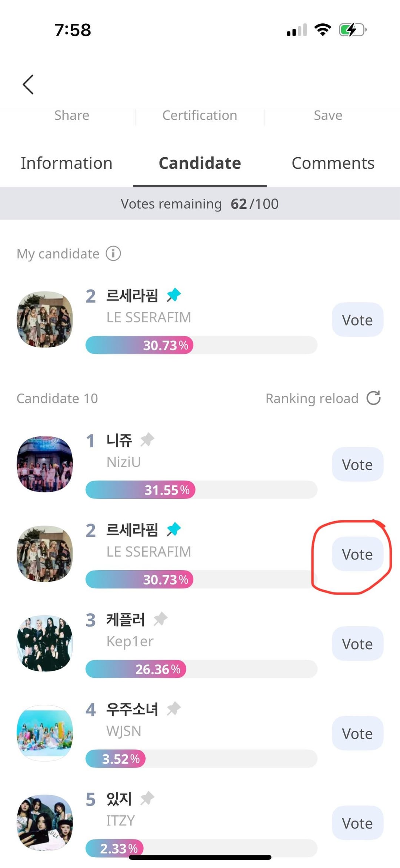Click NiziU's 31.55% progress bar
Image resolution: width=400 pixels, height=868 pixels.
click(201, 490)
